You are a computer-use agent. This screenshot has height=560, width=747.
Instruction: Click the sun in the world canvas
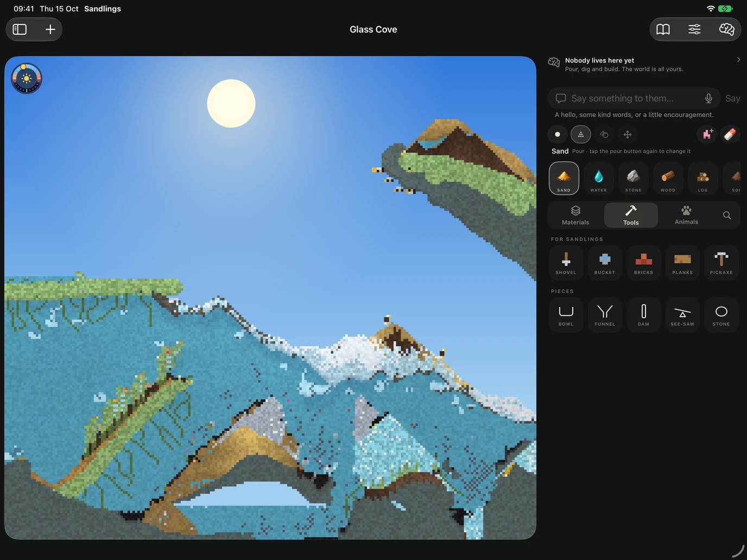click(231, 103)
